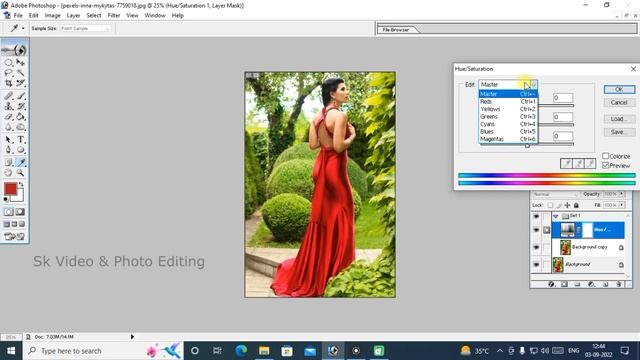Enable the Colorize checkbox
The height and width of the screenshot is (360, 640).
click(606, 156)
